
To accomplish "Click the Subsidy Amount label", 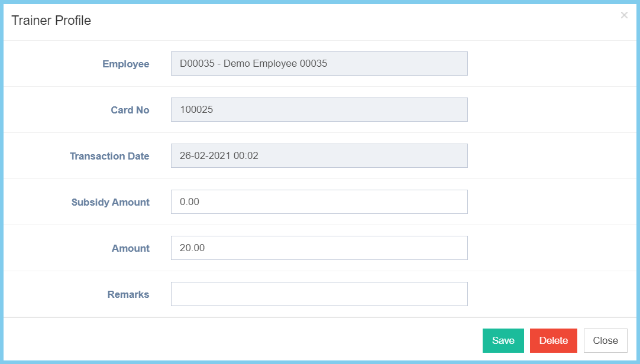I will 110,202.
